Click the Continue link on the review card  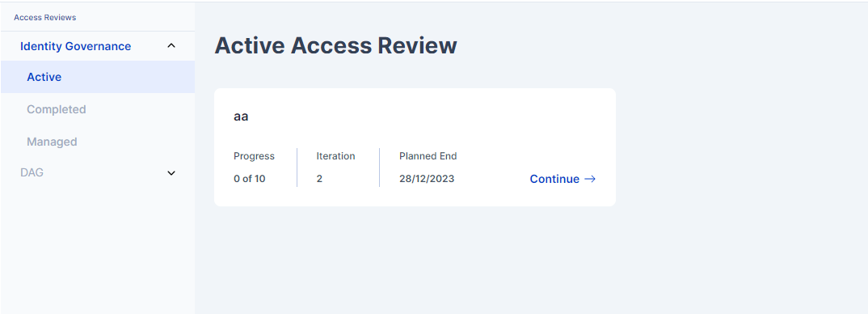[554, 179]
